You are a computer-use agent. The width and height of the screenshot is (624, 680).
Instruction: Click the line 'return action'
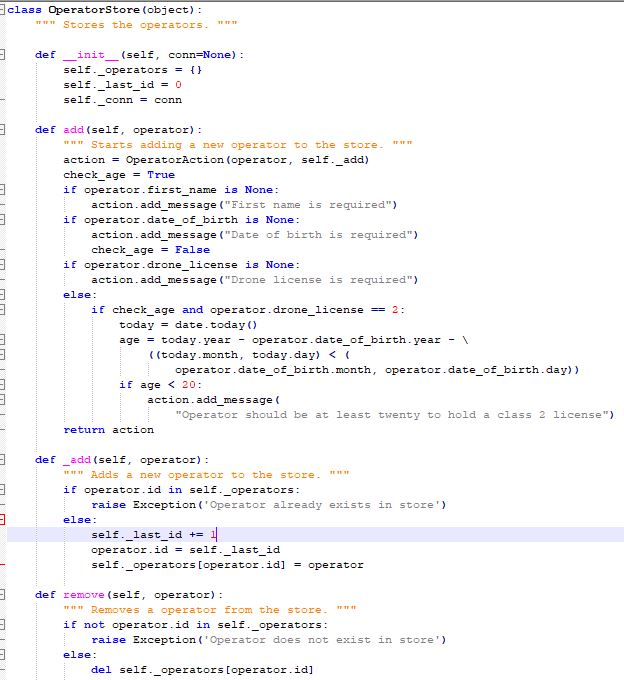pos(108,430)
